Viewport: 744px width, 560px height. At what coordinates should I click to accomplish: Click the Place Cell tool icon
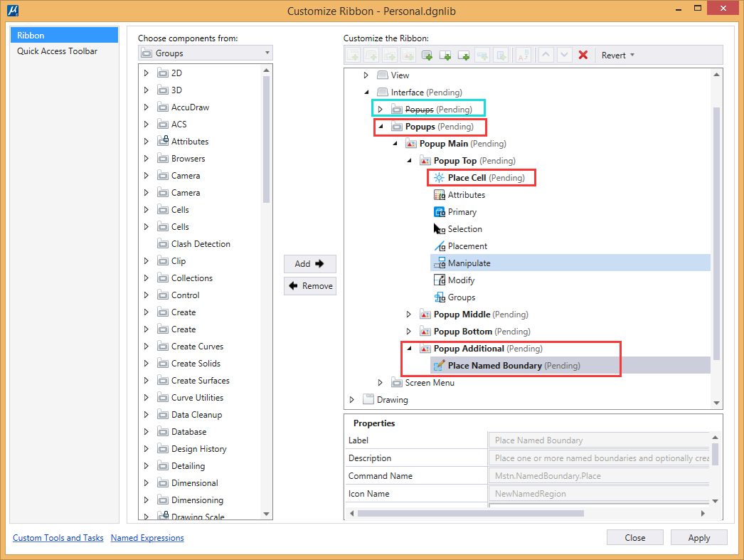pos(440,178)
